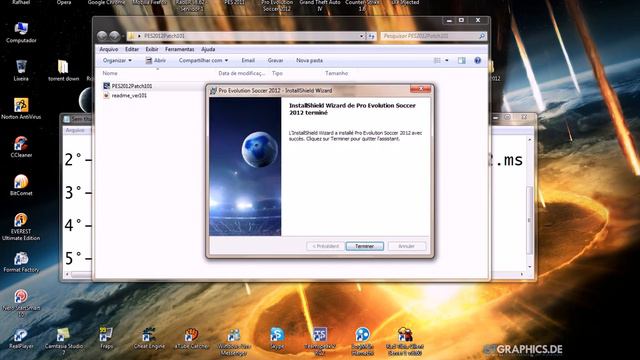Open Camtasia Studio 7 shortcut
This screenshot has width=640, height=360.
pos(63,341)
